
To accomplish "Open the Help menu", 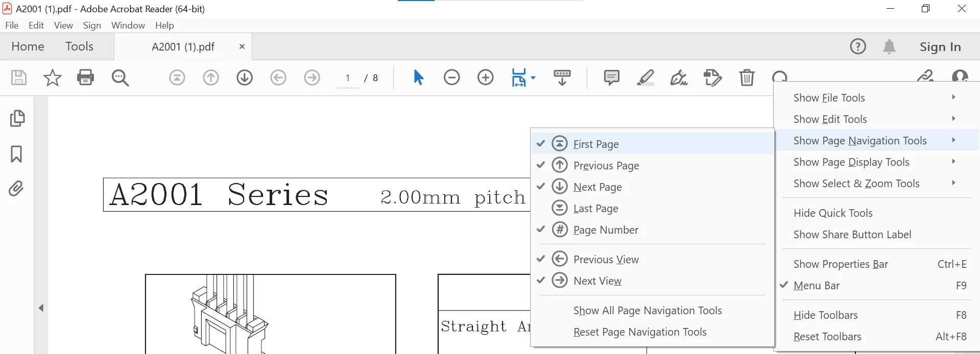I will (x=164, y=25).
